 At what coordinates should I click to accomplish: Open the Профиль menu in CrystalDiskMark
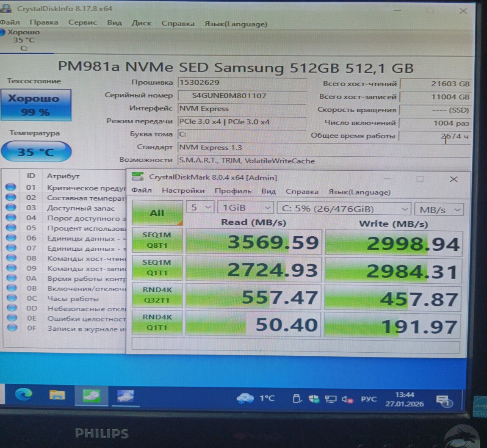pos(232,191)
